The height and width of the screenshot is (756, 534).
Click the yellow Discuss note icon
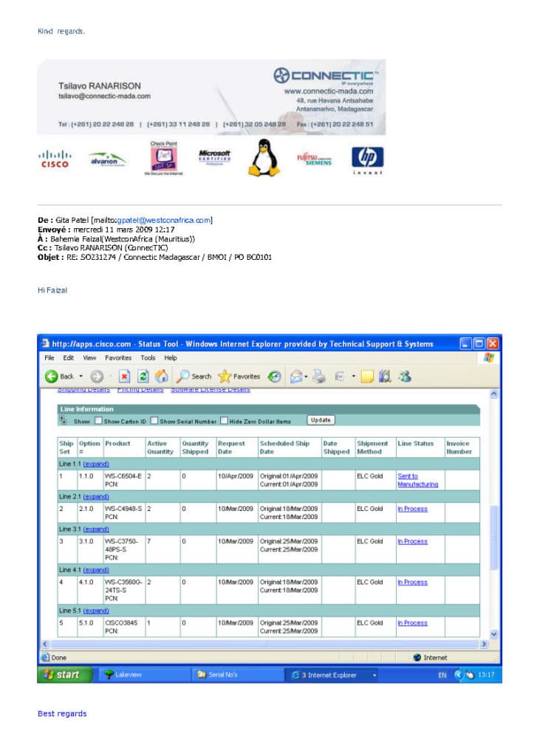point(367,377)
